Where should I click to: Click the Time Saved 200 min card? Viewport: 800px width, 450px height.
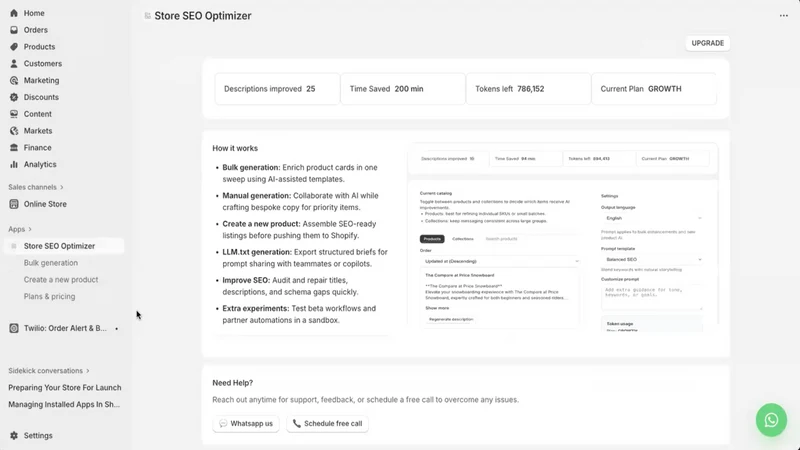click(x=403, y=89)
